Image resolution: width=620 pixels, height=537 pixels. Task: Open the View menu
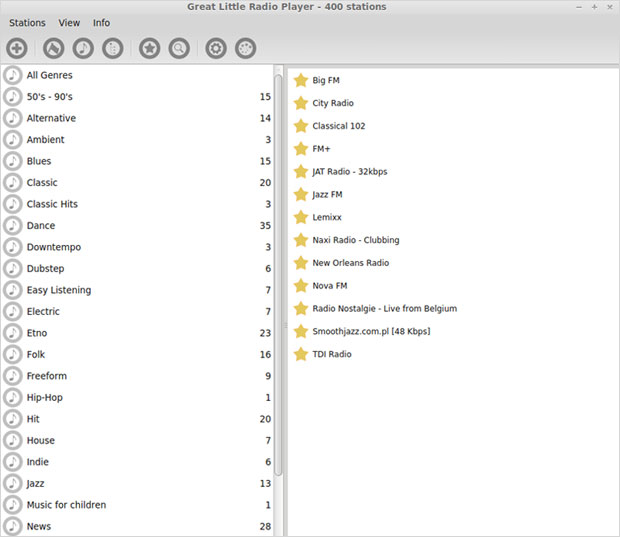(69, 23)
